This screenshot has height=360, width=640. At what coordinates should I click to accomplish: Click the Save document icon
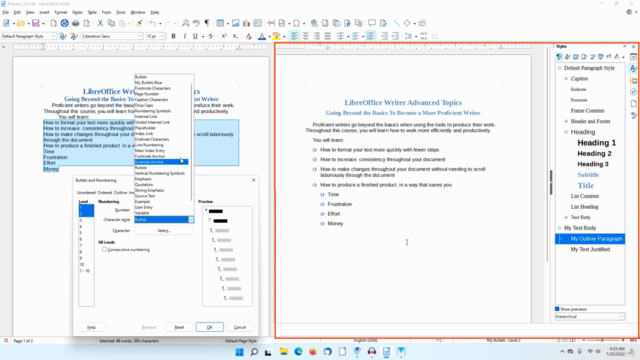pyautogui.click(x=36, y=23)
